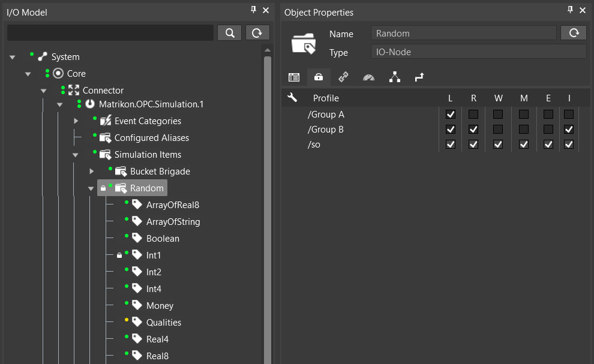Uncheck R permission for /Group B
The height and width of the screenshot is (364, 594).
473,129
